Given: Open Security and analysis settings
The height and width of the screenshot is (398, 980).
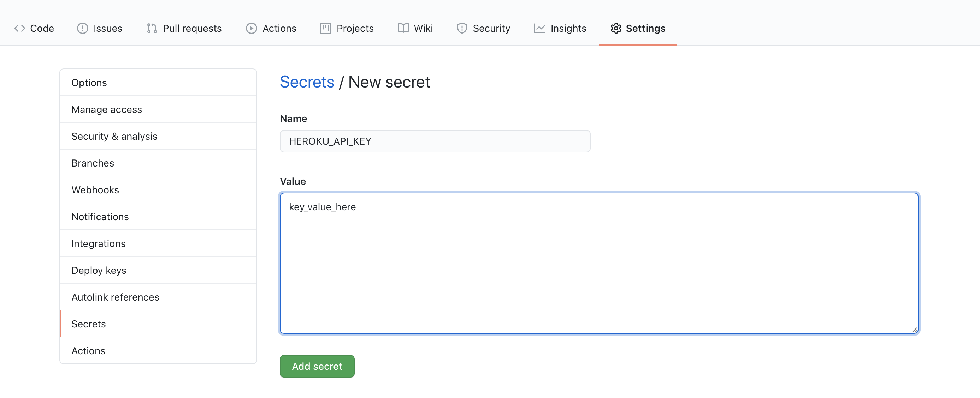Looking at the screenshot, I should [115, 135].
